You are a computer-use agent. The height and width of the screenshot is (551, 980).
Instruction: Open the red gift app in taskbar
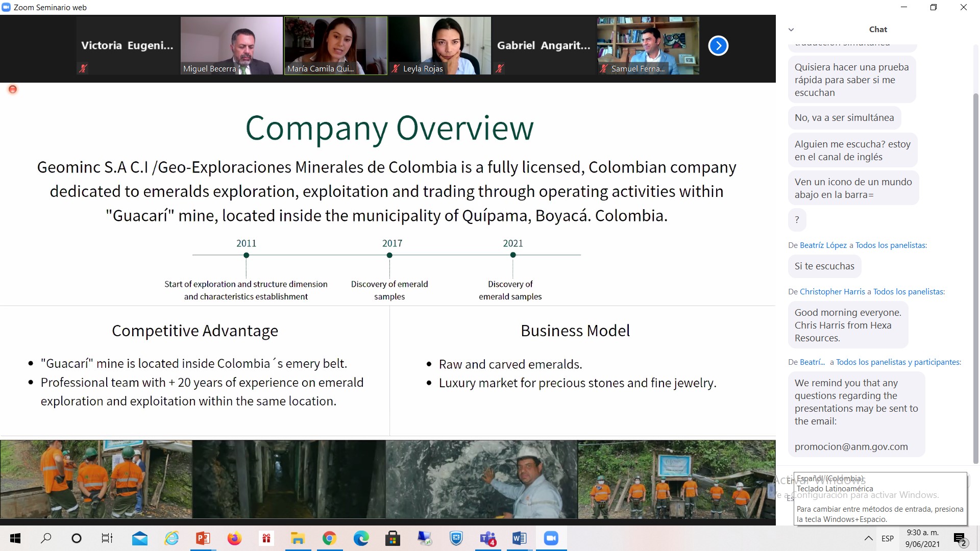click(266, 538)
